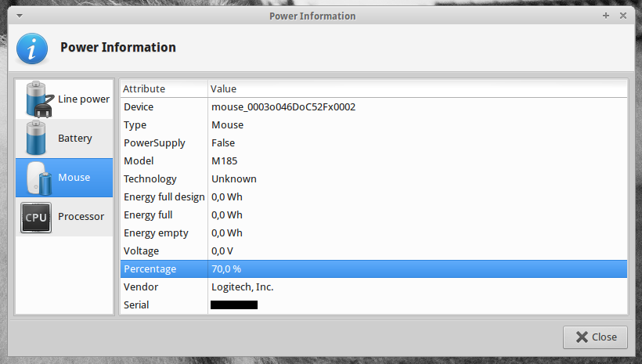Select the Vendor Logitech row
642x364 pixels.
373,287
